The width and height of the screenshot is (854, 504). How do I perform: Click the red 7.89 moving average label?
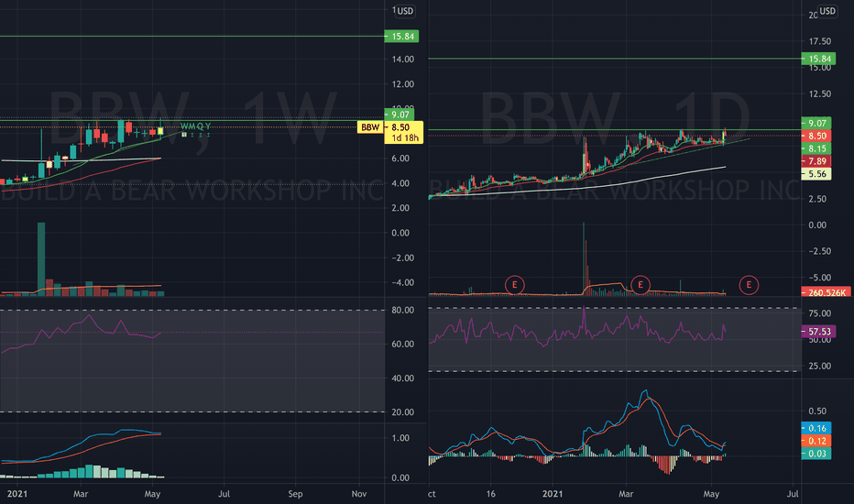(816, 161)
